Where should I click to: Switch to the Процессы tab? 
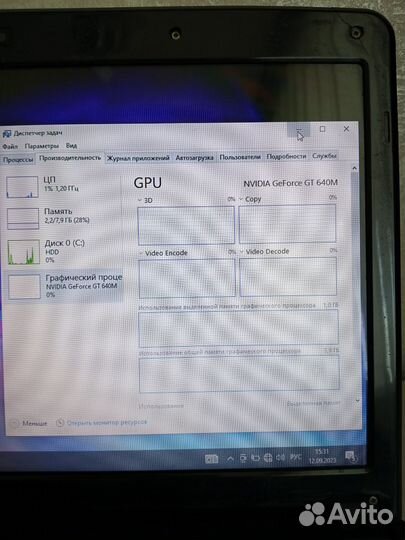(x=18, y=160)
